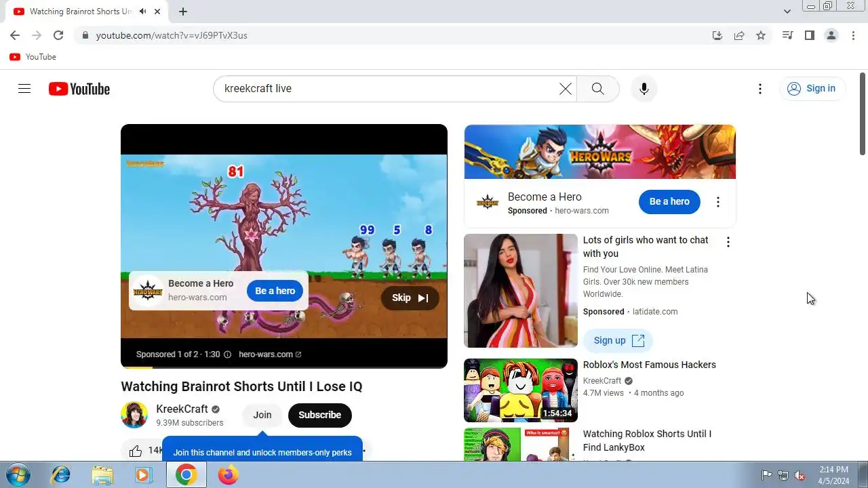This screenshot has width=868, height=488.
Task: Start voice search with the microphone
Action: tap(644, 89)
